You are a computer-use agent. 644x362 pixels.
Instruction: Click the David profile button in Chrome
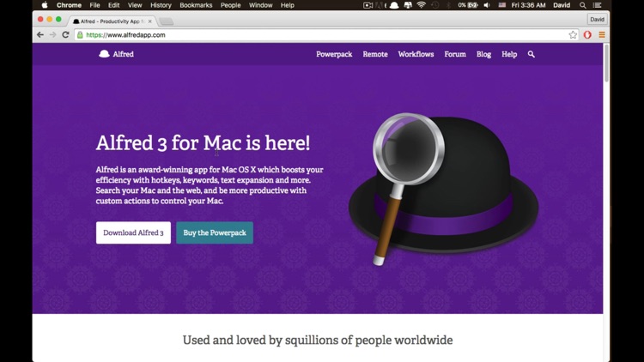(x=597, y=19)
